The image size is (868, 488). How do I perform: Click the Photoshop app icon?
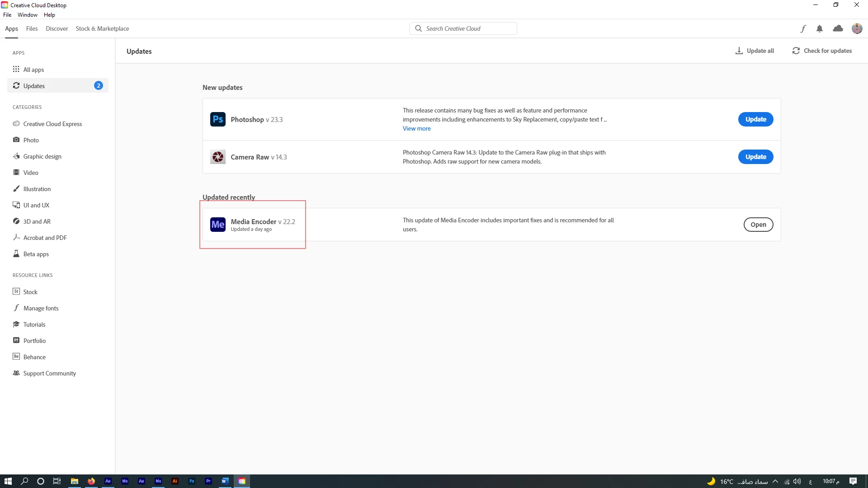click(x=217, y=119)
